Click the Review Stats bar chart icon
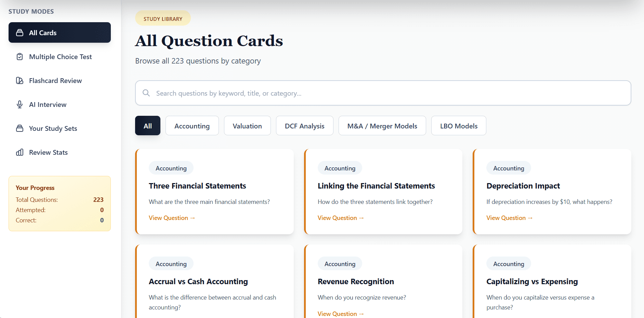This screenshot has height=318, width=644. pyautogui.click(x=20, y=152)
